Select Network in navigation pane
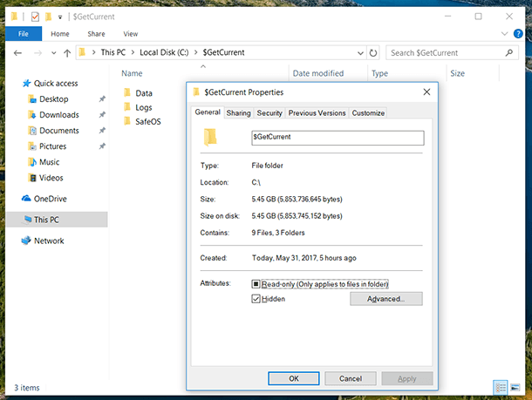The width and height of the screenshot is (532, 400). click(x=49, y=241)
